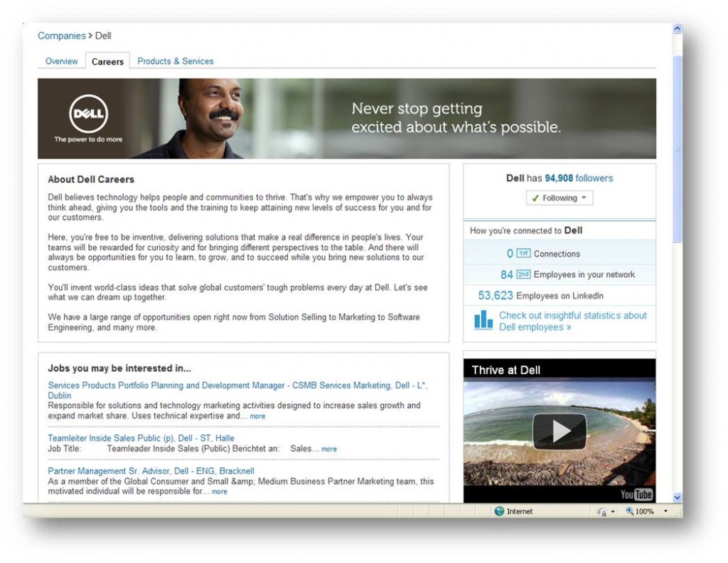Click the 'How you're connected to Dell' heading

526,231
